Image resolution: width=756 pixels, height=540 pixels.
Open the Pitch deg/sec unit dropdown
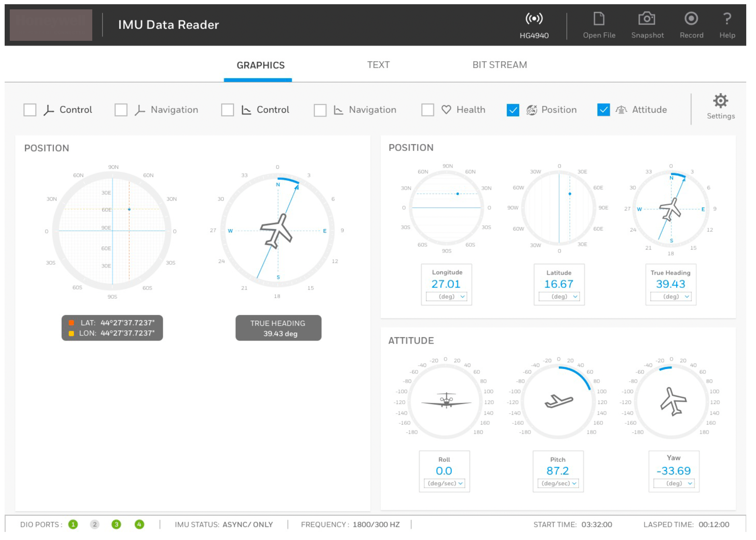[558, 483]
